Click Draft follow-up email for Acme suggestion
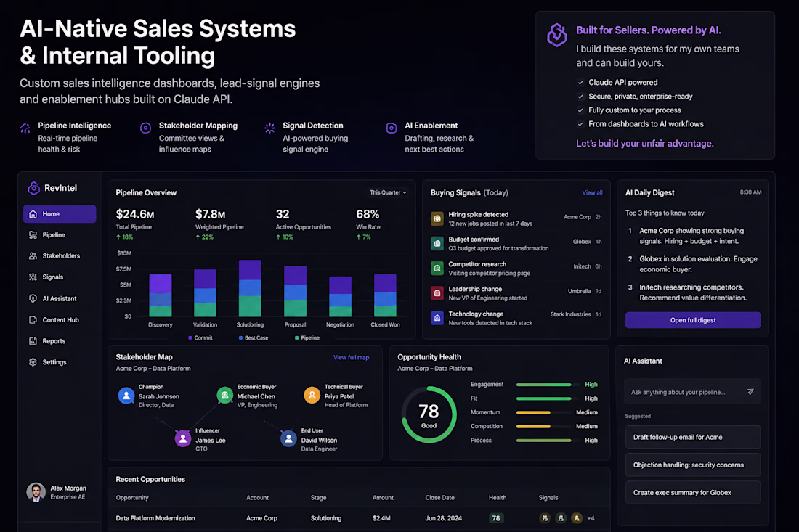The height and width of the screenshot is (532, 799). point(693,438)
